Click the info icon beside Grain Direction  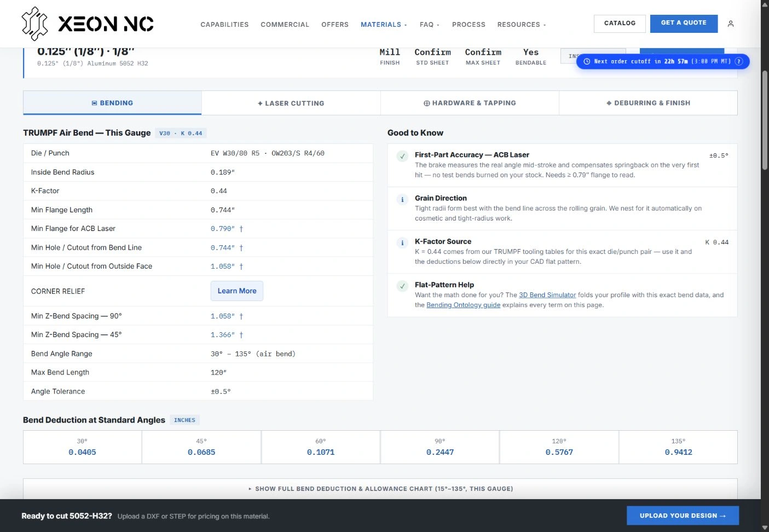pyautogui.click(x=402, y=199)
